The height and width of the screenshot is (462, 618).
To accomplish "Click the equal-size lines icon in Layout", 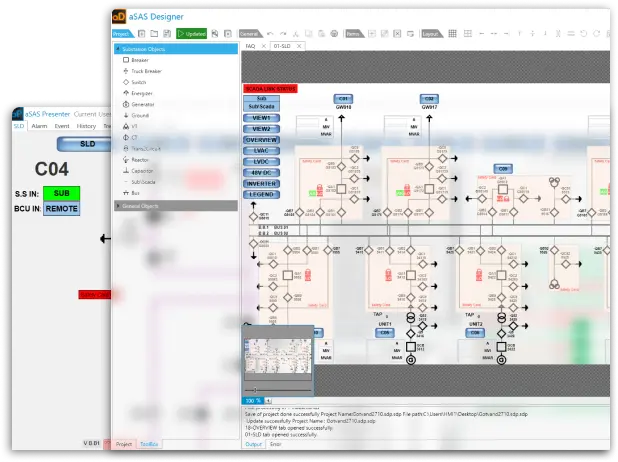I will [x=571, y=34].
